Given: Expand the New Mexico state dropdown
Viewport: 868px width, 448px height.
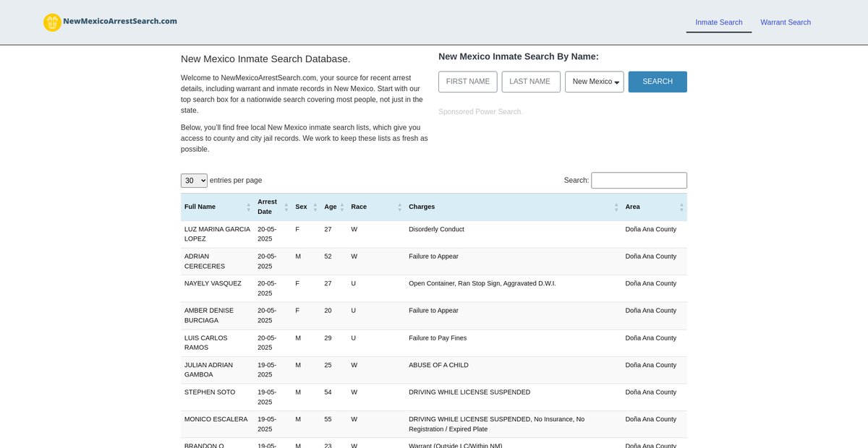Looking at the screenshot, I should click(594, 82).
